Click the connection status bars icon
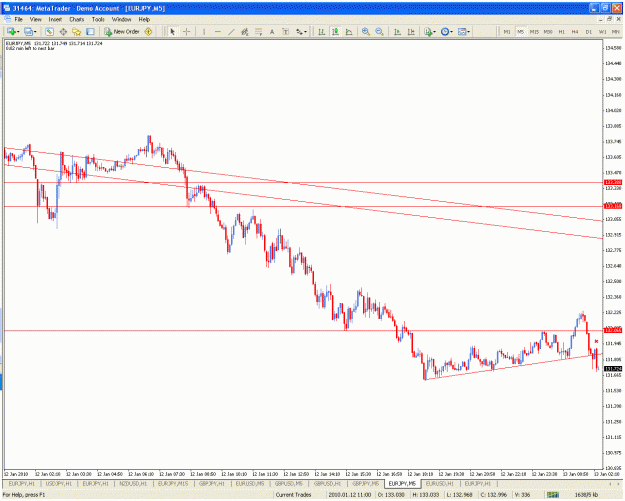 click(x=553, y=495)
